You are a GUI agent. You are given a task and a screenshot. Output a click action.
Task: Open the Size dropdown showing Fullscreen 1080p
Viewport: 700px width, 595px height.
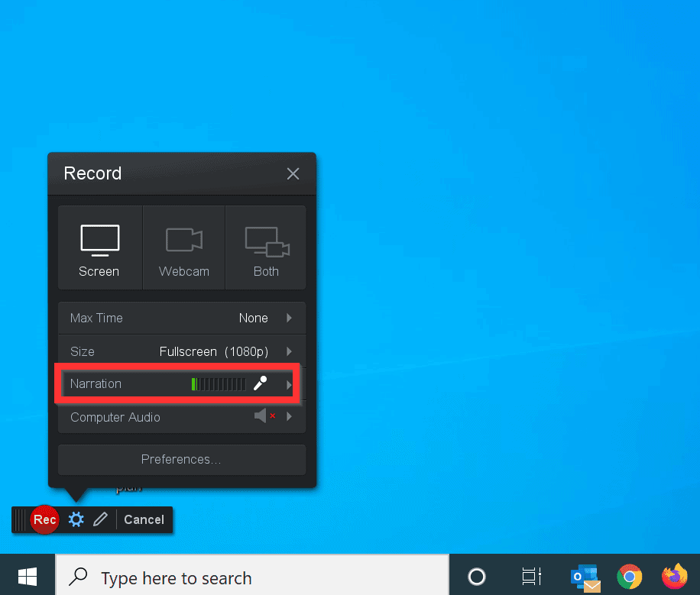(290, 351)
